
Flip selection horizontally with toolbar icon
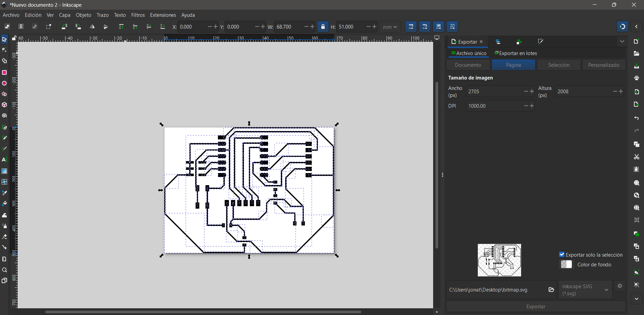tap(92, 27)
